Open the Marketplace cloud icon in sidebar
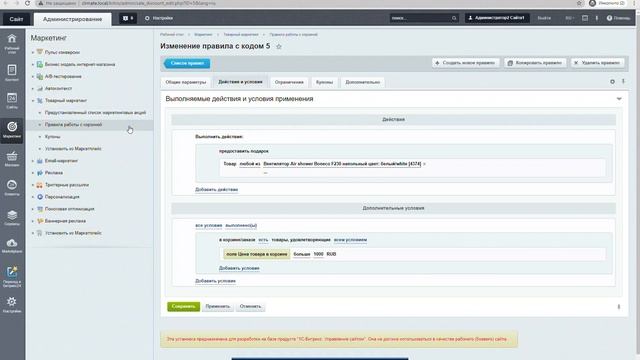Image resolution: width=640 pixels, height=360 pixels. click(12, 243)
